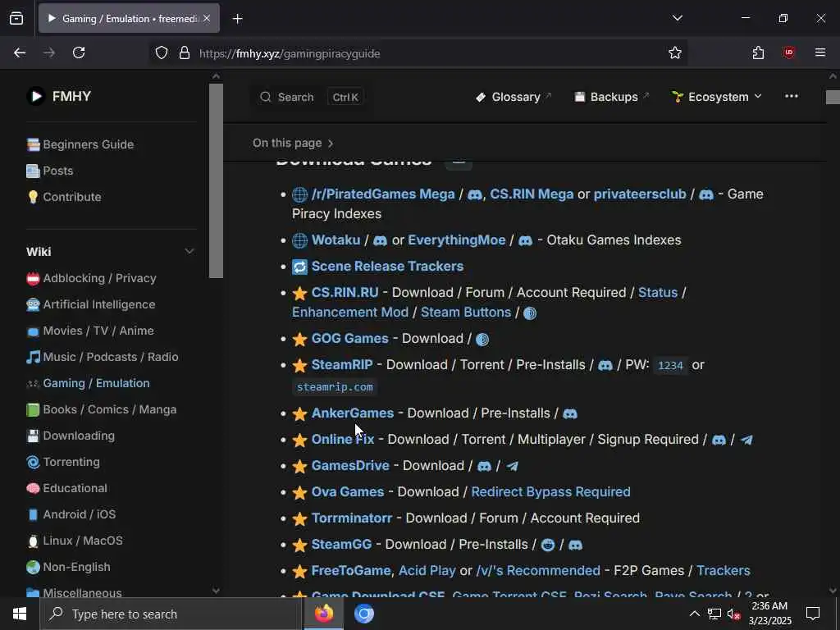The image size is (840, 630).
Task: Open Movies / TV / Anime section
Action: point(90,331)
